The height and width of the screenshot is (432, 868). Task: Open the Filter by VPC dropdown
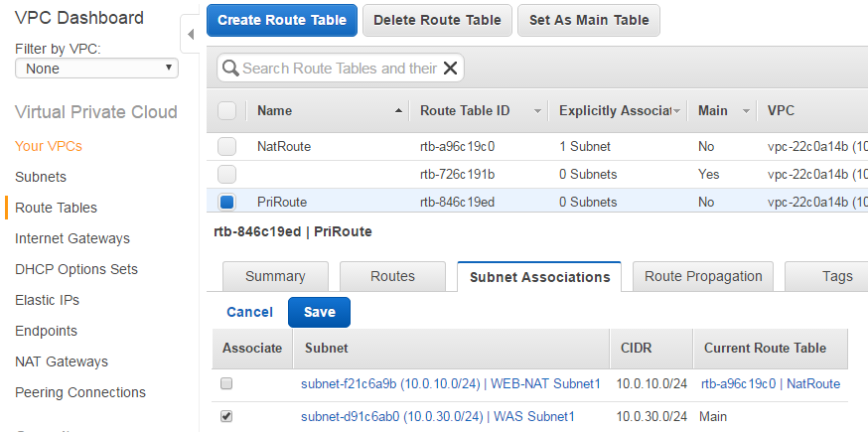[x=96, y=69]
